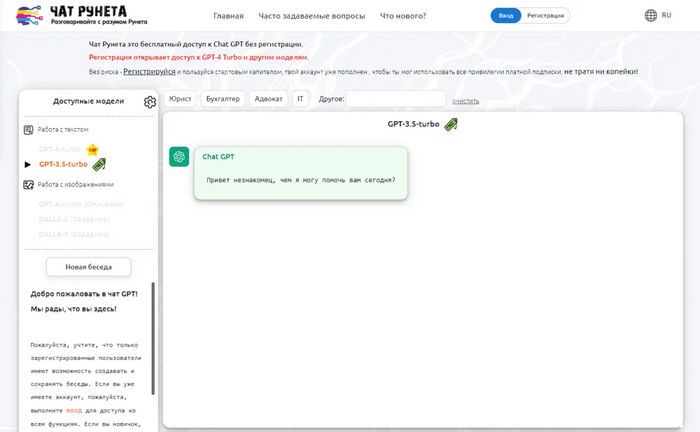The height and width of the screenshot is (432, 700).
Task: Open settings gear in Доступные модели panel
Action: (x=150, y=102)
